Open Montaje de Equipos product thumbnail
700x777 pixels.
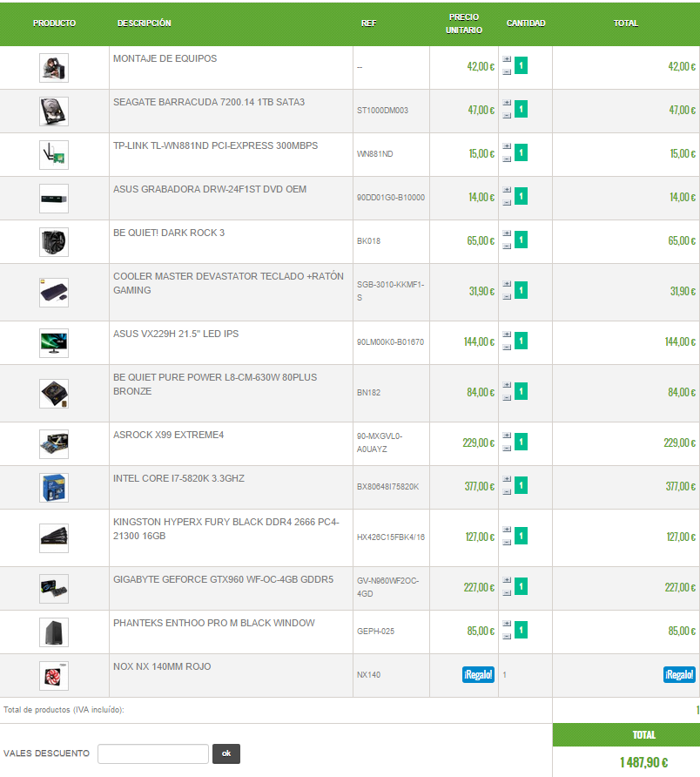(54, 68)
